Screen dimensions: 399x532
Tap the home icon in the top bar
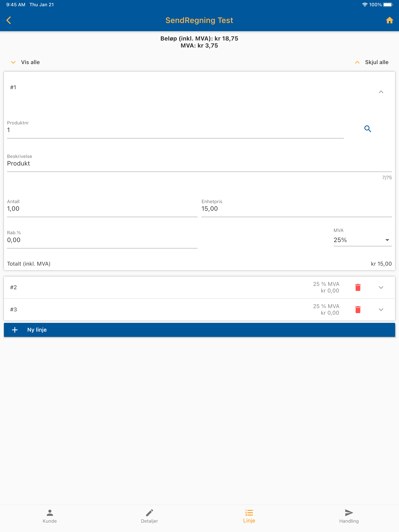390,20
